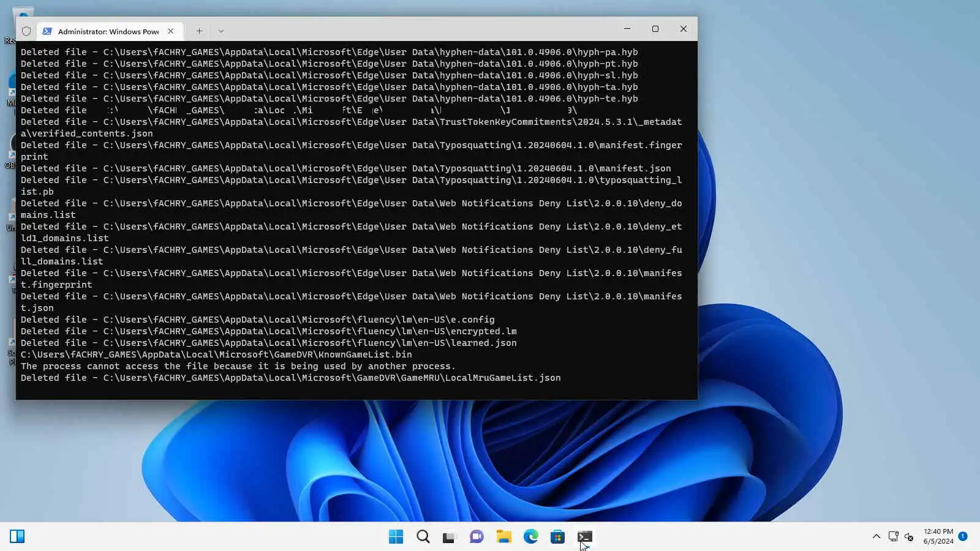This screenshot has width=980, height=551.
Task: Click the wrapped text 'a\verified_contents.json'
Action: click(x=87, y=133)
